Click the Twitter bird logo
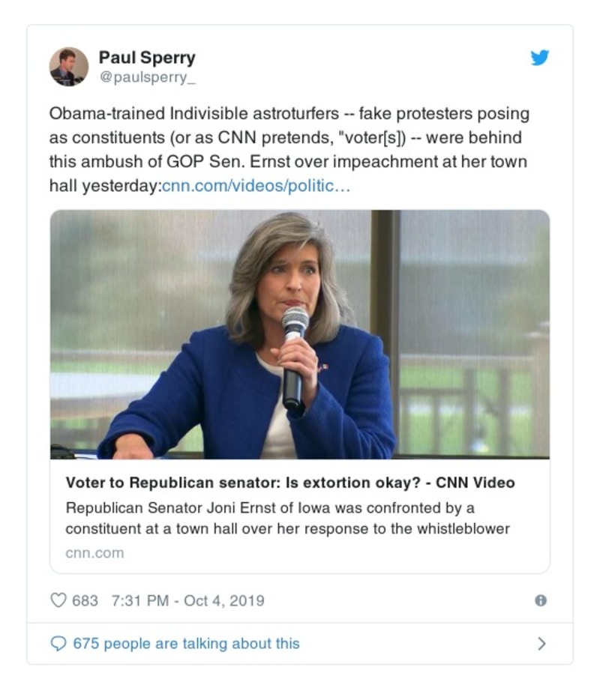This screenshot has height=700, width=600. 540,58
